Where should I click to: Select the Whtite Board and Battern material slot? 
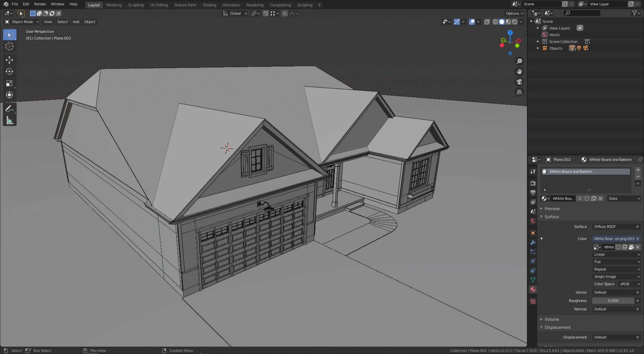tap(586, 172)
